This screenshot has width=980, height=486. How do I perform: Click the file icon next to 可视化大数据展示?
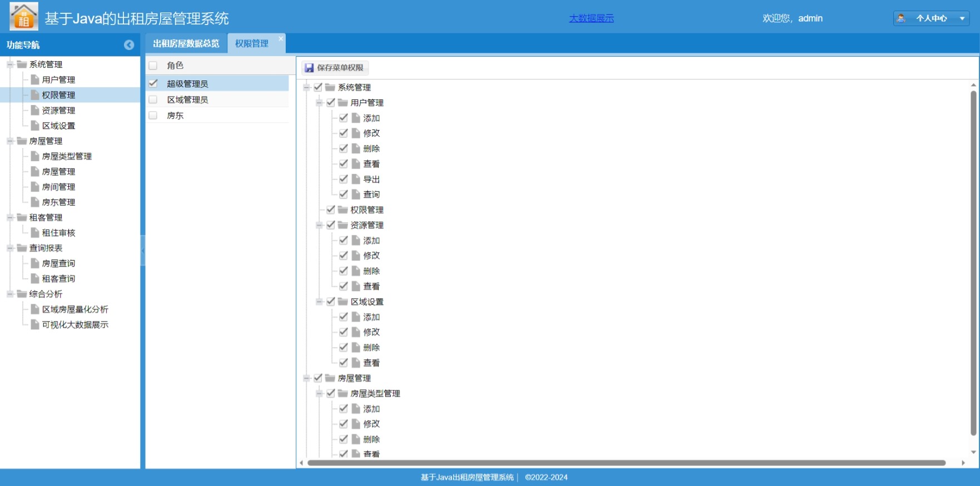(35, 324)
